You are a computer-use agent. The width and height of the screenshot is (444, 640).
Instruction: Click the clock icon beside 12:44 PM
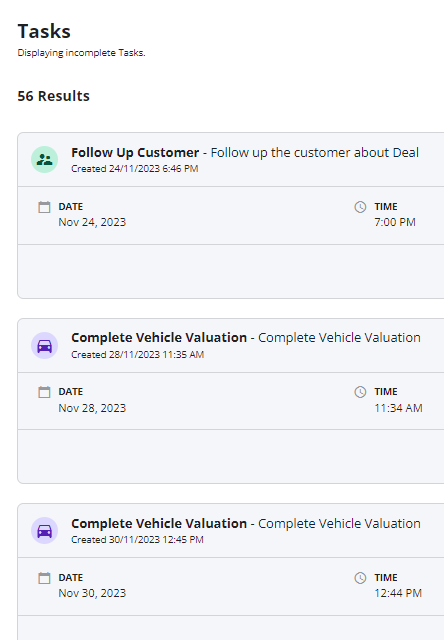pyautogui.click(x=360, y=578)
